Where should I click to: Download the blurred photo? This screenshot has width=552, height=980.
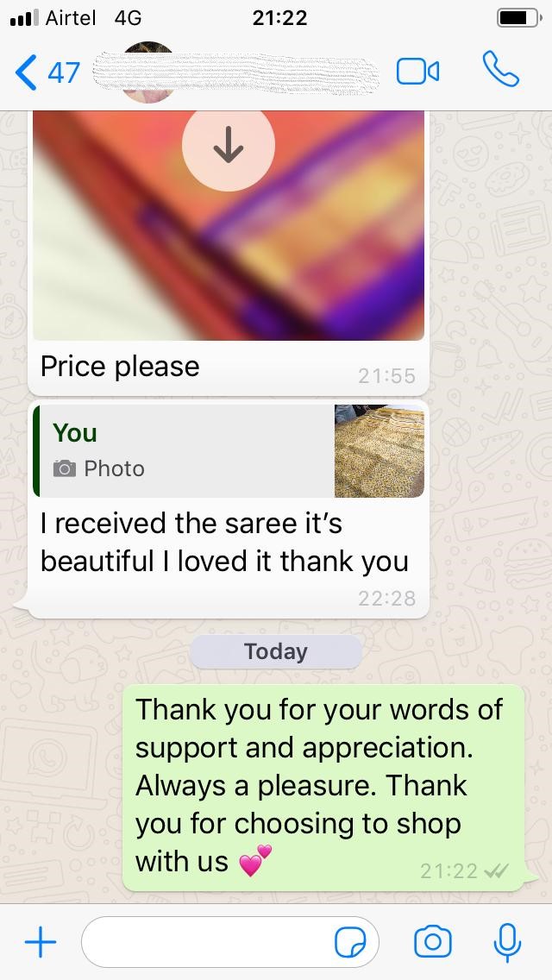click(229, 144)
